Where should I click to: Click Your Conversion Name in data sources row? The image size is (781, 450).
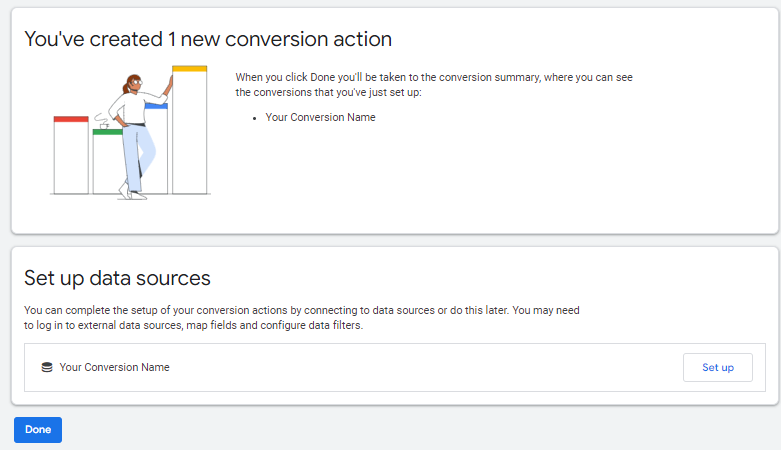pyautogui.click(x=114, y=367)
